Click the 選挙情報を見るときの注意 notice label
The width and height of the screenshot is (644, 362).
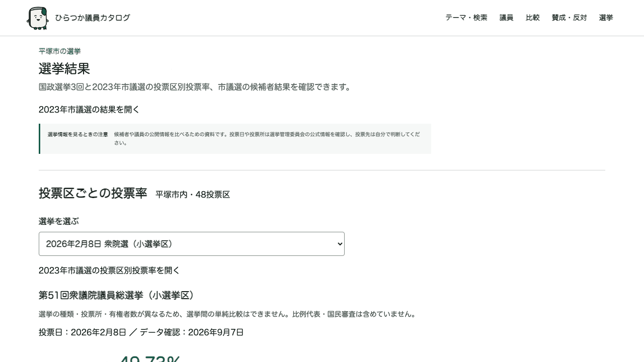(78, 135)
